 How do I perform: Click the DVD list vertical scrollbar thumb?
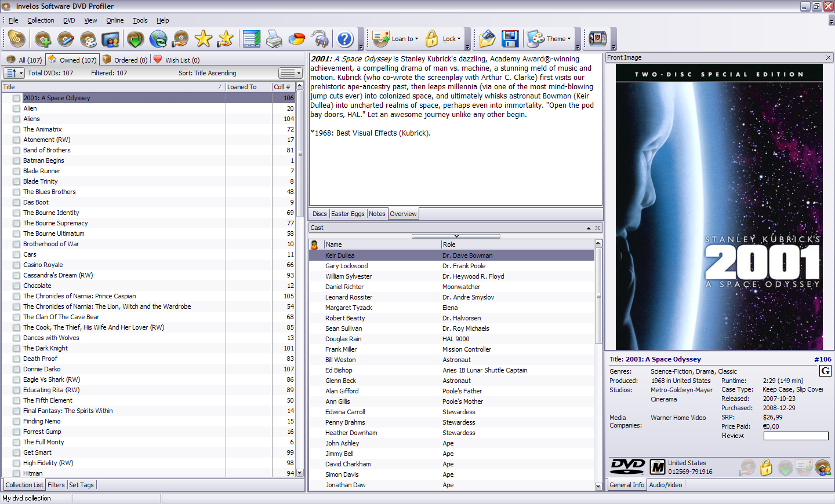click(x=300, y=154)
